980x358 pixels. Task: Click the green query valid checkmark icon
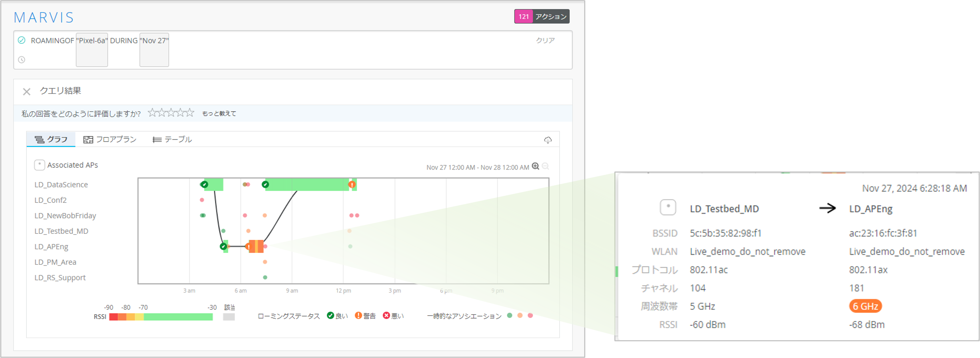pos(22,40)
